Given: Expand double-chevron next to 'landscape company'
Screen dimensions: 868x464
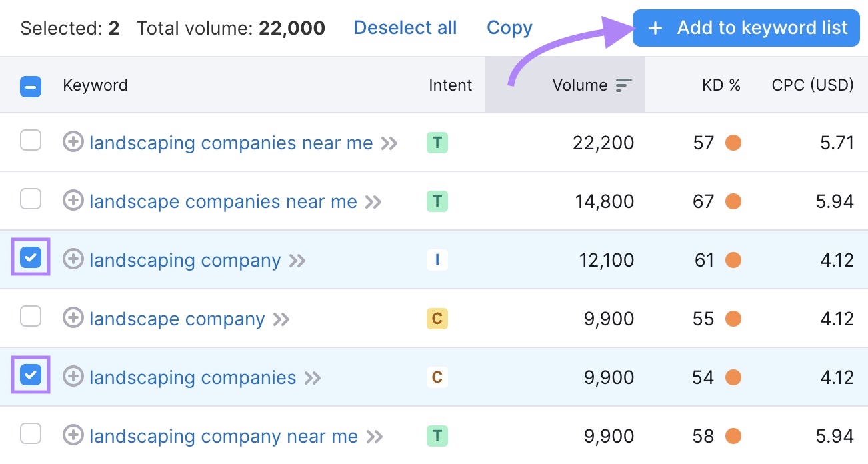Looking at the screenshot, I should click(x=281, y=319).
